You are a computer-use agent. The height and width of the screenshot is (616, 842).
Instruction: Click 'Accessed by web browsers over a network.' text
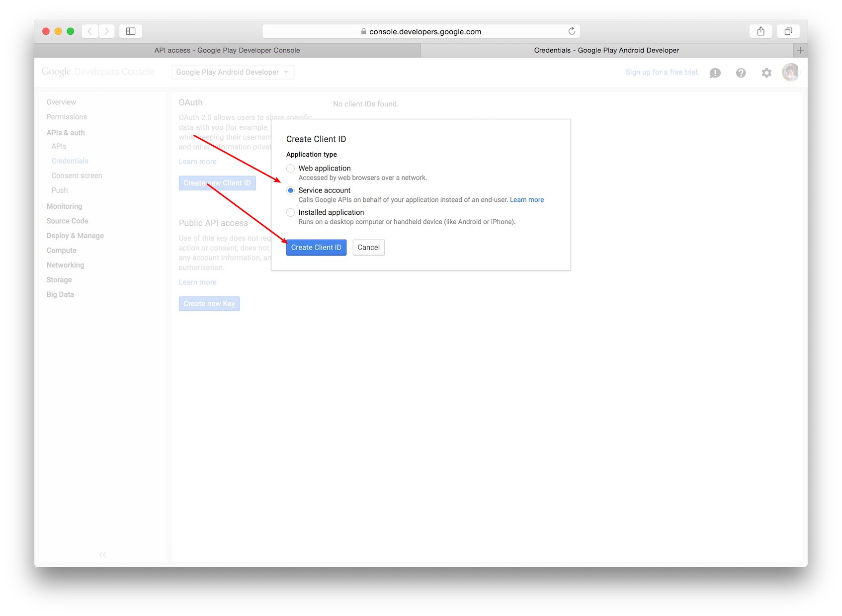[x=363, y=178]
